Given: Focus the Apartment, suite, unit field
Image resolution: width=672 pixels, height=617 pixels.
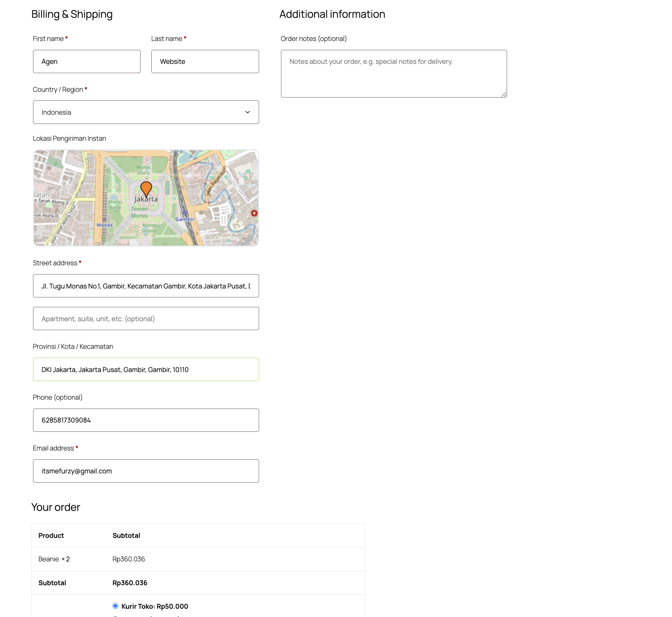Looking at the screenshot, I should point(146,319).
